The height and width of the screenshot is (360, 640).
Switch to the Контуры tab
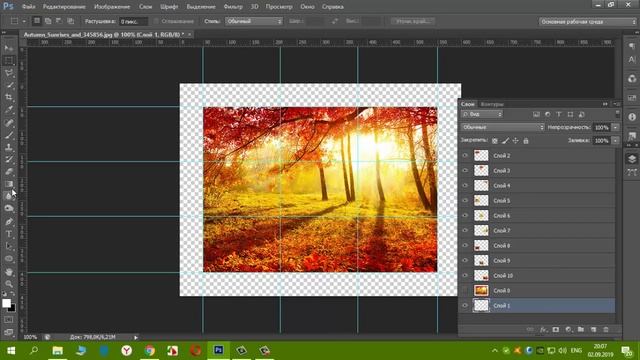coord(492,104)
